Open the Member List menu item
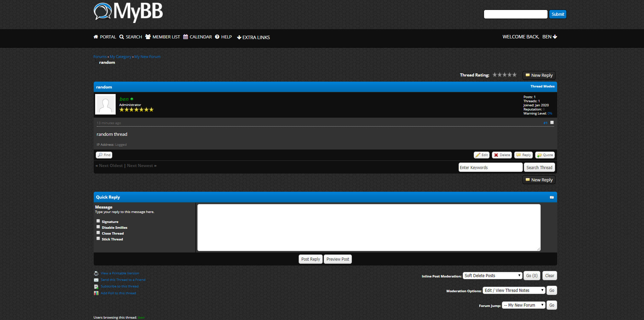Screen dimensions: 644x320 (163, 37)
